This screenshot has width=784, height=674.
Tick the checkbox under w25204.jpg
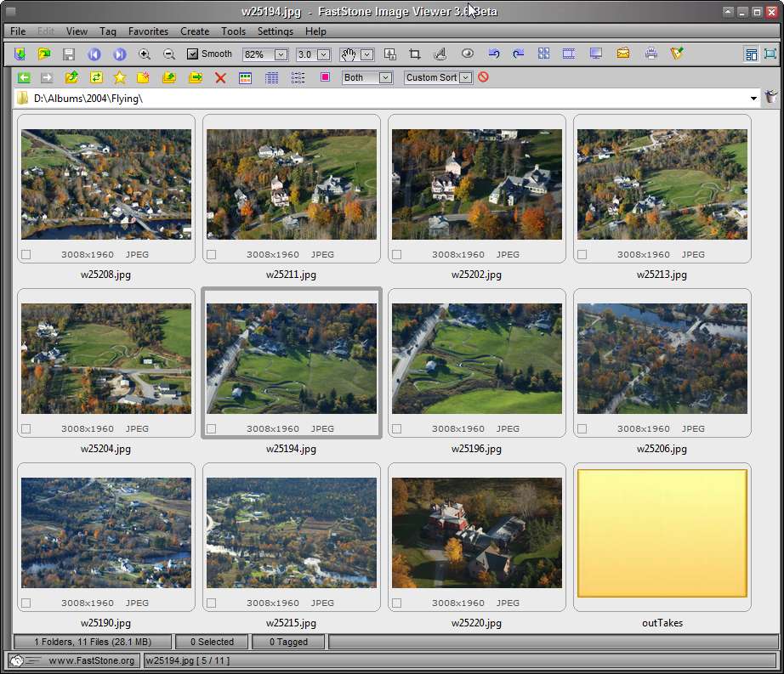[x=26, y=428]
